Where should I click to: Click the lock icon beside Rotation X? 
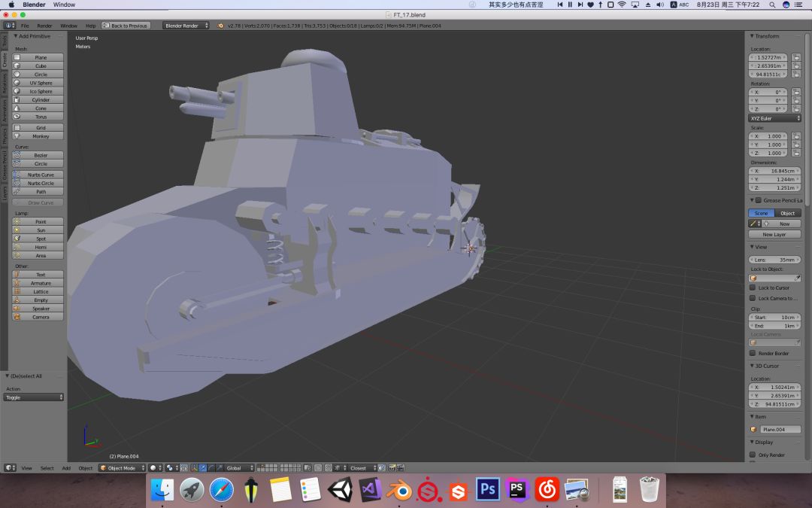[x=796, y=92]
